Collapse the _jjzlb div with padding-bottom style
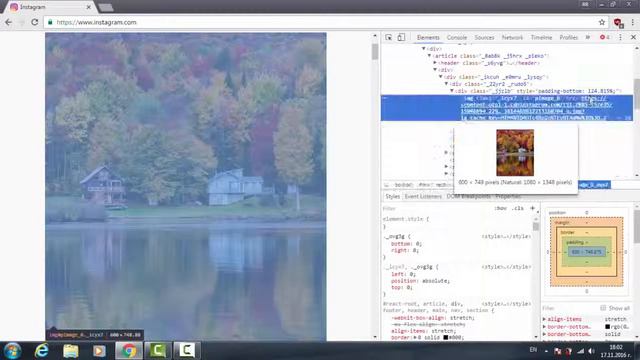640x360 pixels. [x=452, y=91]
